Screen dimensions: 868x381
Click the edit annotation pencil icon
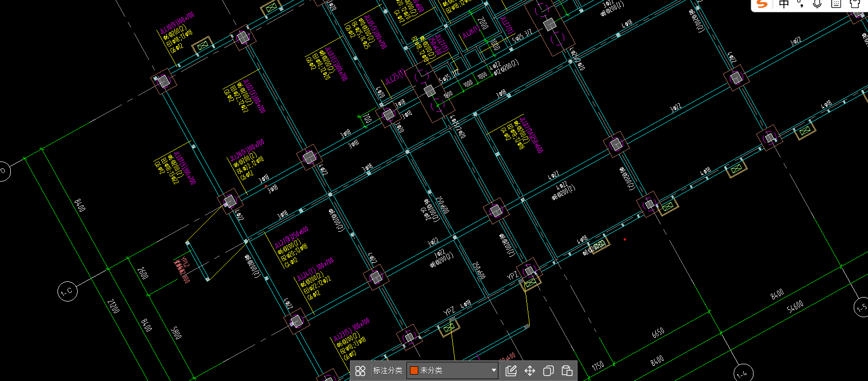point(511,371)
